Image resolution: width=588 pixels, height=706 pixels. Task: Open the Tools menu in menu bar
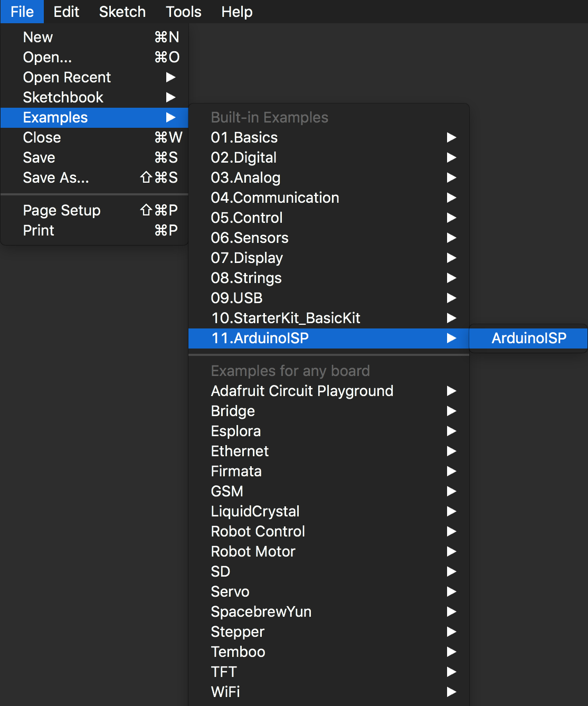[183, 12]
